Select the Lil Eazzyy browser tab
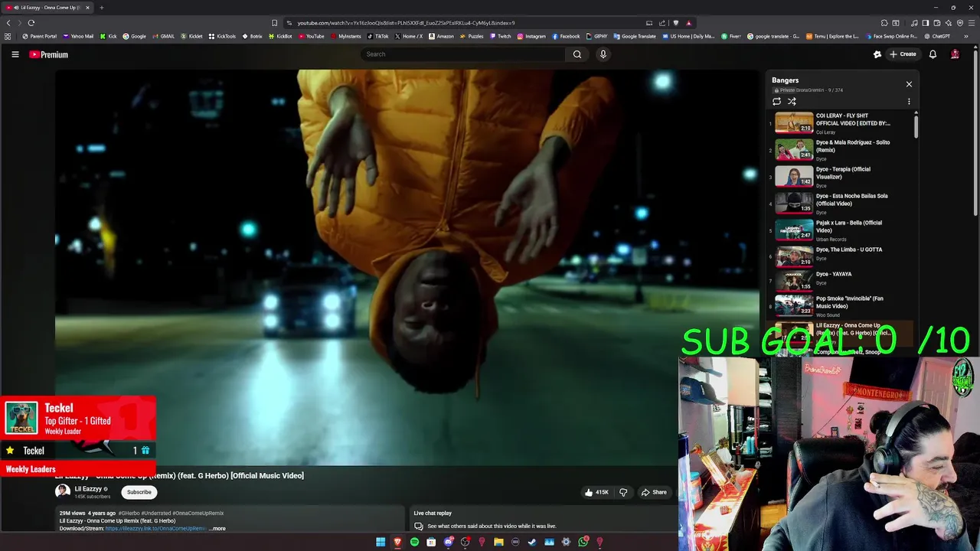The width and height of the screenshot is (980, 551). tap(48, 8)
